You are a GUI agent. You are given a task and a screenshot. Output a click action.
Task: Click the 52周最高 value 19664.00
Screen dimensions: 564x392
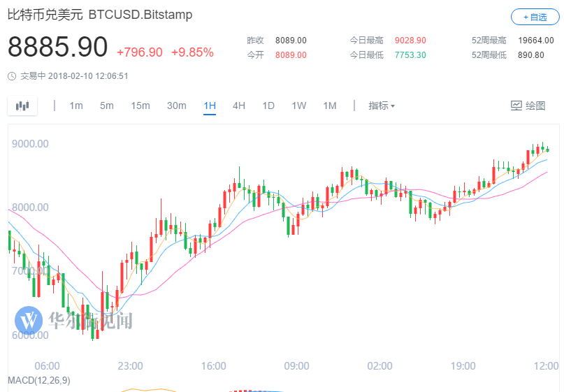coord(536,41)
